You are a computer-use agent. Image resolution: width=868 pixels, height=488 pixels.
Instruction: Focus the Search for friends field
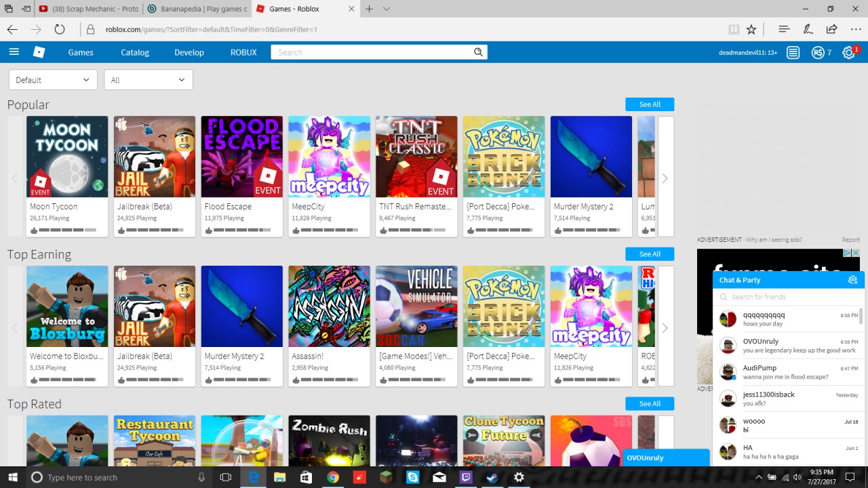coord(789,297)
